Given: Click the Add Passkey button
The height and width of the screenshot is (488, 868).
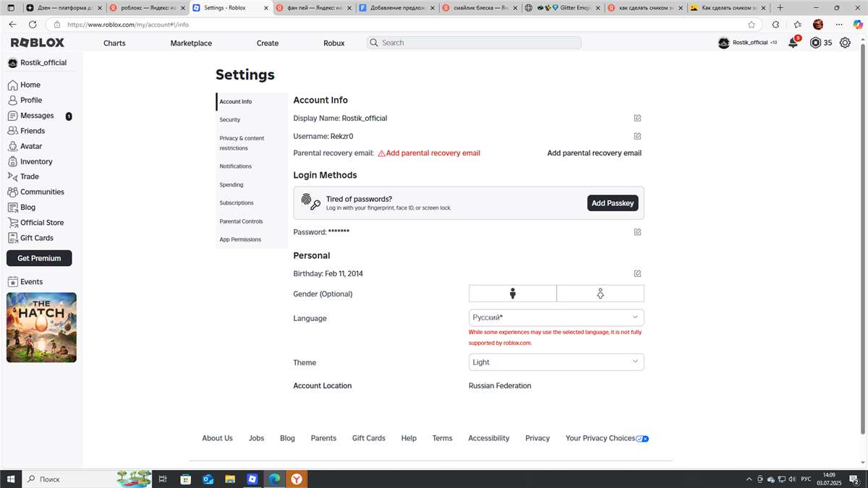Looking at the screenshot, I should 613,203.
